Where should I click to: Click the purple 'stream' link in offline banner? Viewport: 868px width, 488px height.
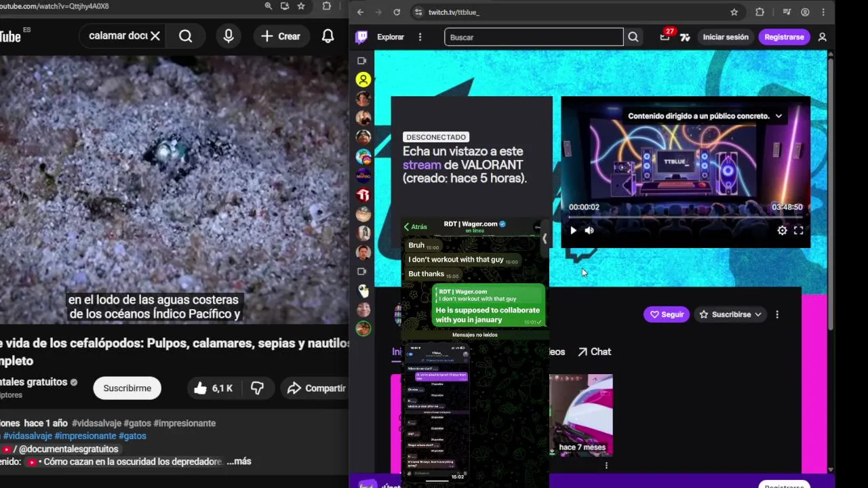coord(422,165)
